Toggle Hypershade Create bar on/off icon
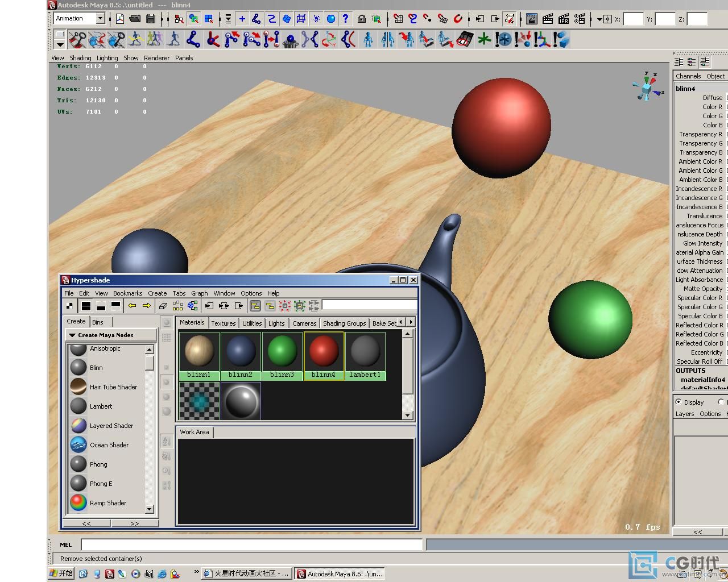 point(69,306)
